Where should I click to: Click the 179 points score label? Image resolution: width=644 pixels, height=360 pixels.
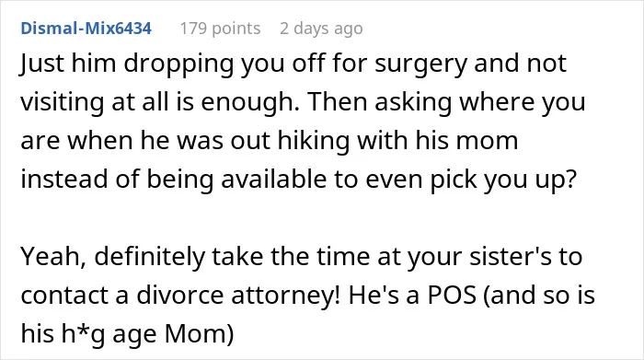coord(220,29)
